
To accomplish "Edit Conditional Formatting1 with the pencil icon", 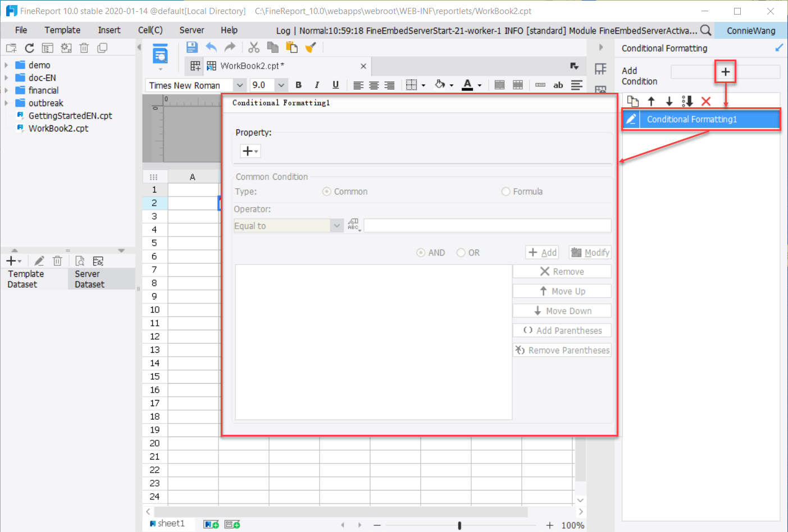I will (631, 119).
